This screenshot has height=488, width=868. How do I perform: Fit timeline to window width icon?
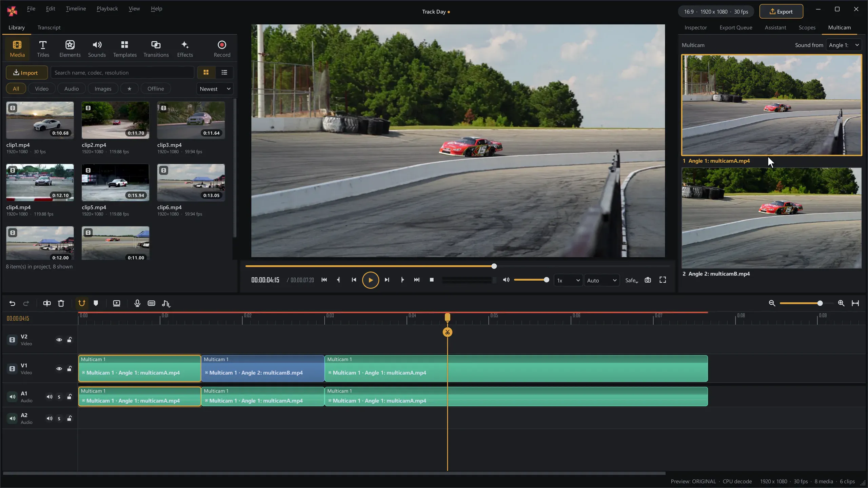tap(855, 303)
